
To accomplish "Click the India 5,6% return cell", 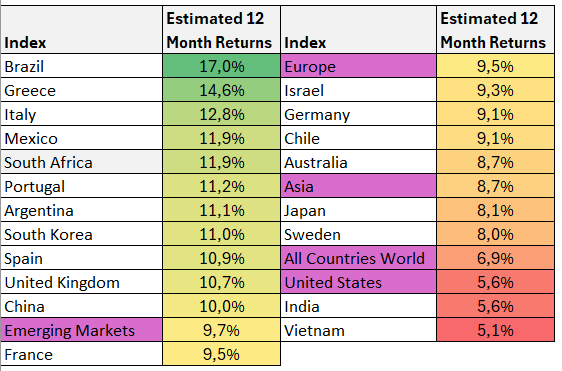I will (x=495, y=306).
